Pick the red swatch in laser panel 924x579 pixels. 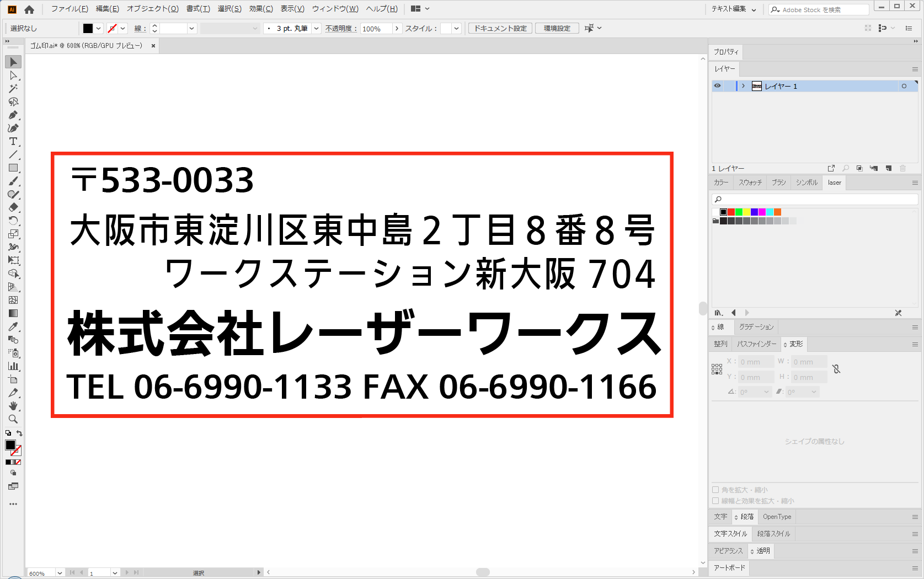point(731,212)
